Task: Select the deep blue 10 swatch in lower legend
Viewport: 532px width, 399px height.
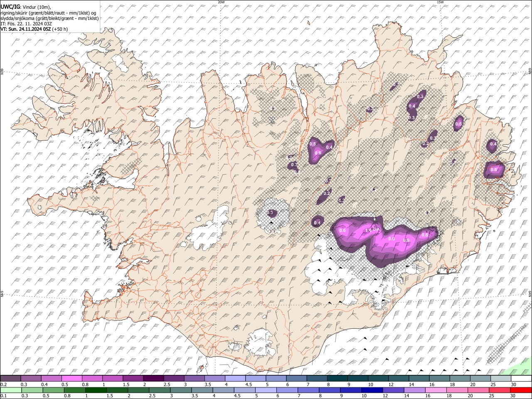Action: click(x=372, y=390)
